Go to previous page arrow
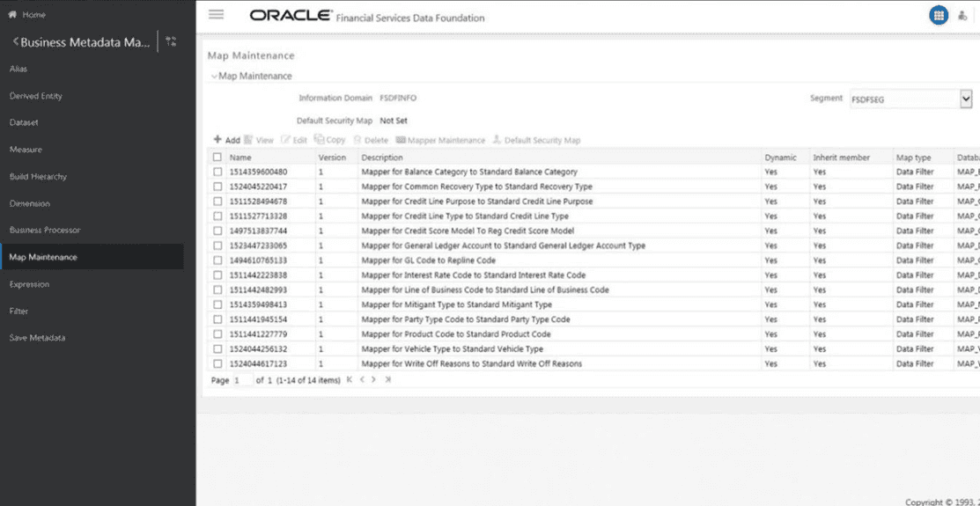 (x=362, y=379)
